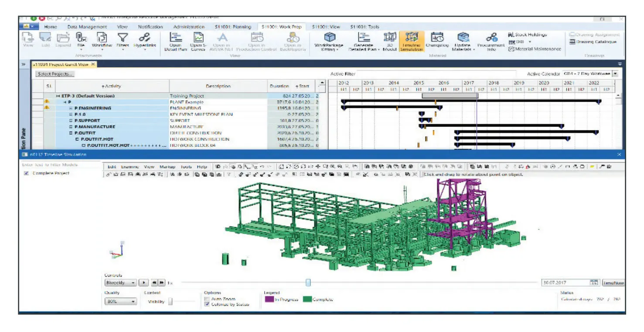Click the Hyperlinks attachment icon
Viewport: 644px width, 332px height.
pos(145,41)
